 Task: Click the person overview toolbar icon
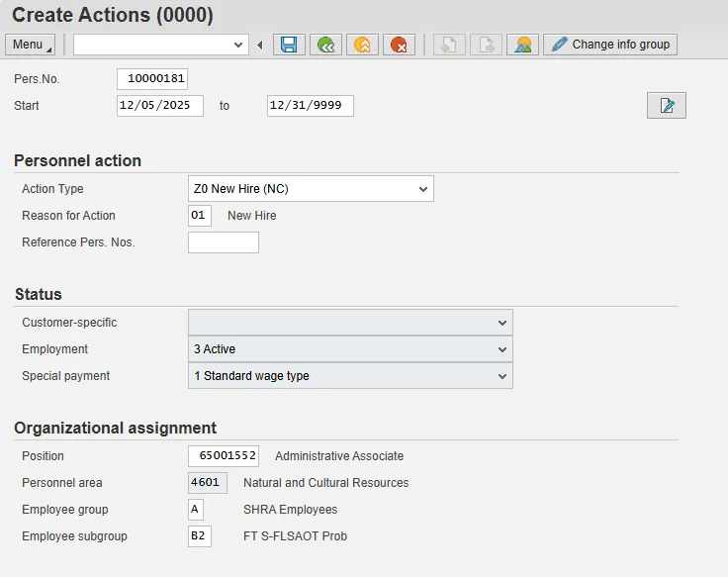click(x=522, y=45)
